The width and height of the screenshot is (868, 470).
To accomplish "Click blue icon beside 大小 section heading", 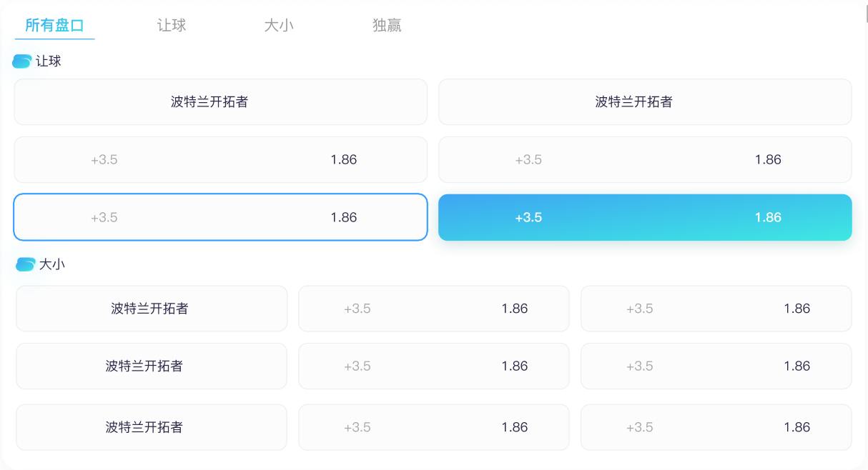I will coord(25,264).
